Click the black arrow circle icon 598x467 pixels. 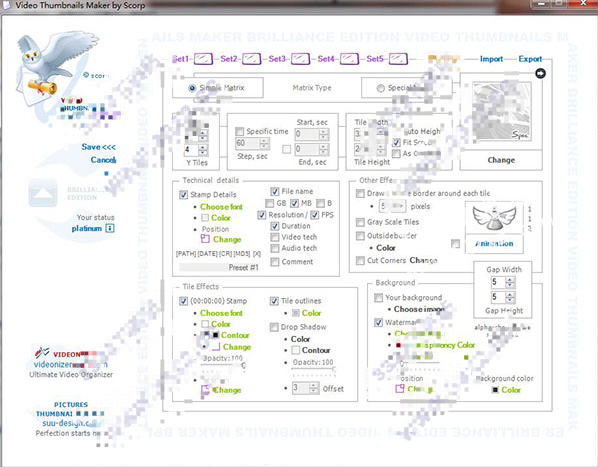point(540,73)
